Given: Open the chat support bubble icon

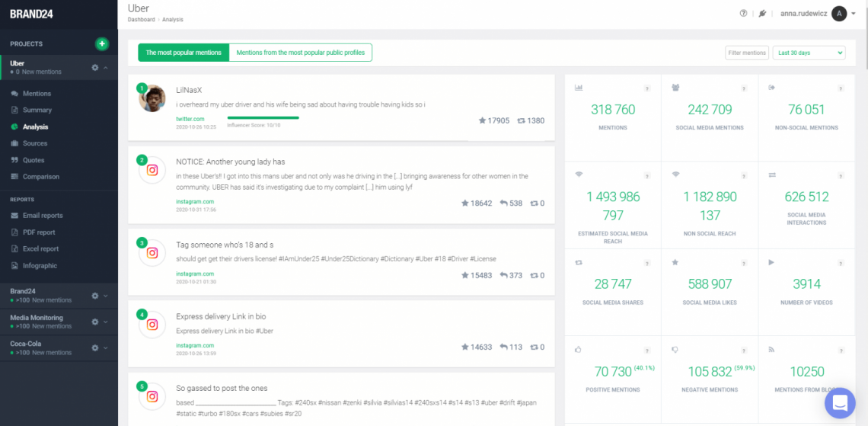Looking at the screenshot, I should pos(840,402).
